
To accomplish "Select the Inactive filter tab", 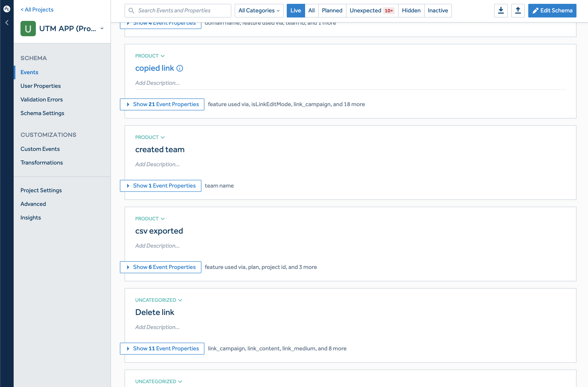I will pos(438,11).
